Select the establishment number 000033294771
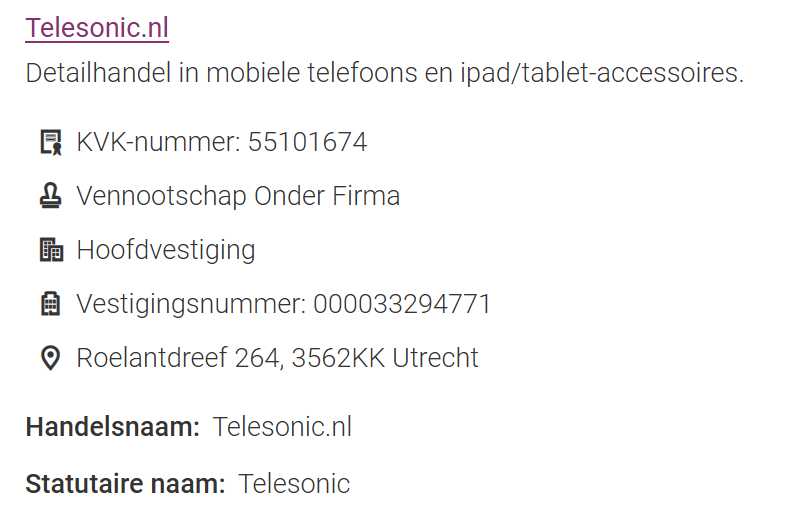 (x=402, y=304)
